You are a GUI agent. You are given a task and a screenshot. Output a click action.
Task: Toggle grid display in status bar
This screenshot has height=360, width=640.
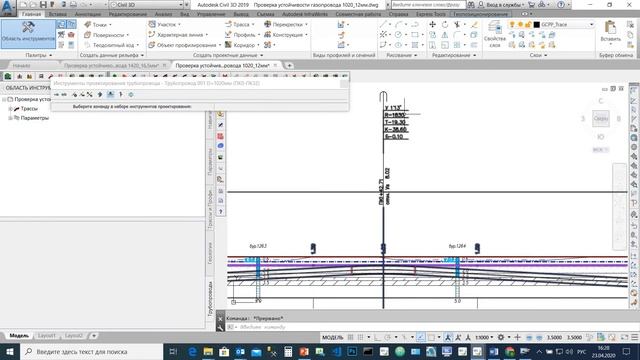[351, 337]
